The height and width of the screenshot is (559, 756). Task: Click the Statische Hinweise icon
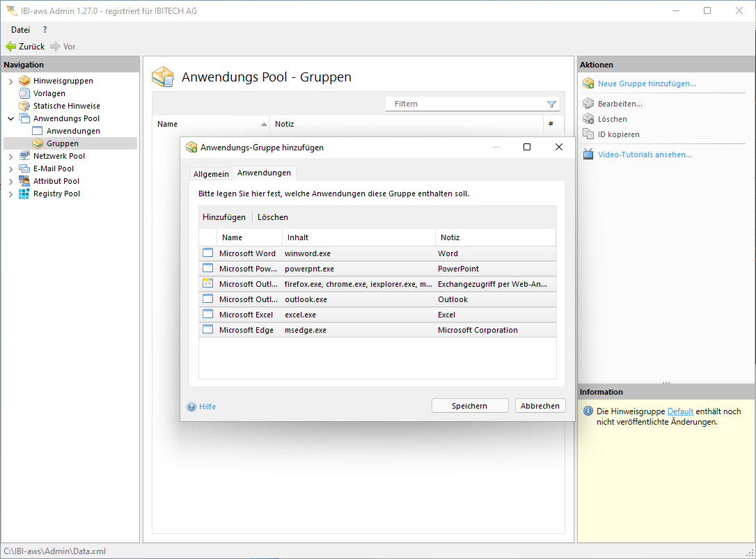pos(24,106)
